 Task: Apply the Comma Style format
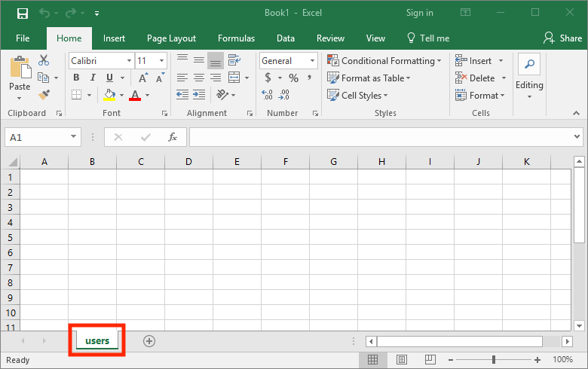tap(309, 78)
